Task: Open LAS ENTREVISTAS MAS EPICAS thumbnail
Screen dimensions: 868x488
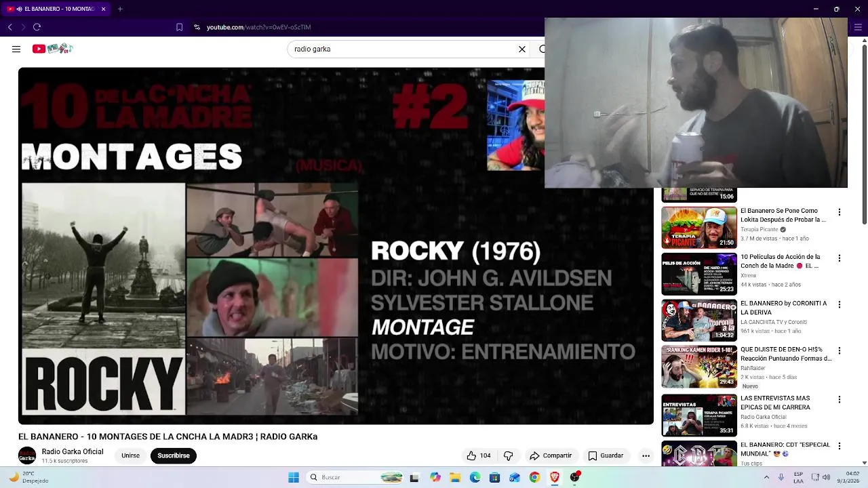Action: click(699, 415)
